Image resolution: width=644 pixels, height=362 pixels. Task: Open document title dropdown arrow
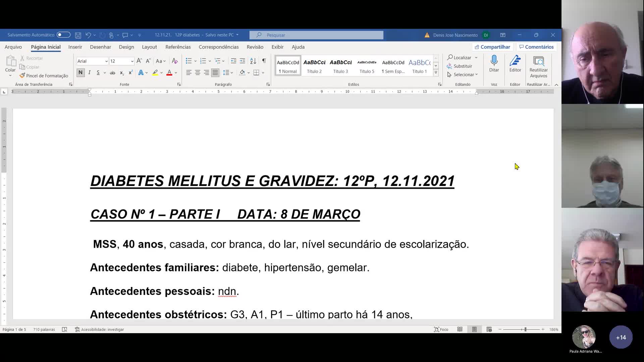237,35
